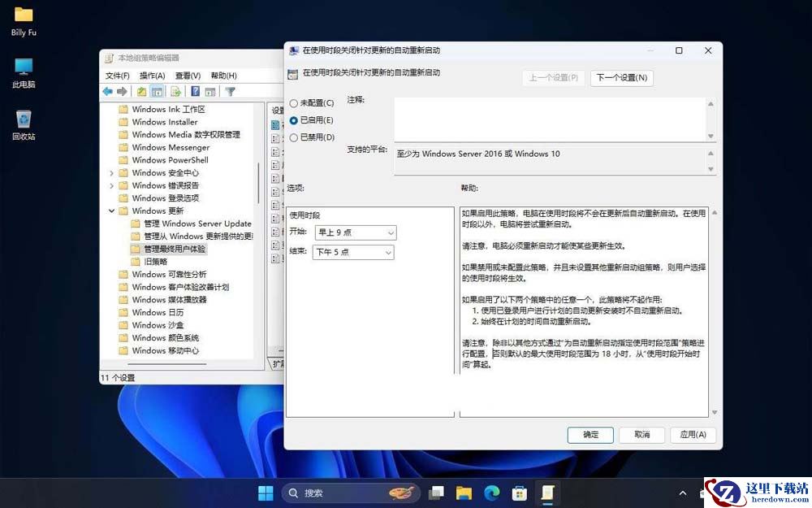812x508 pixels.
Task: Click the 确定 button
Action: (x=590, y=435)
